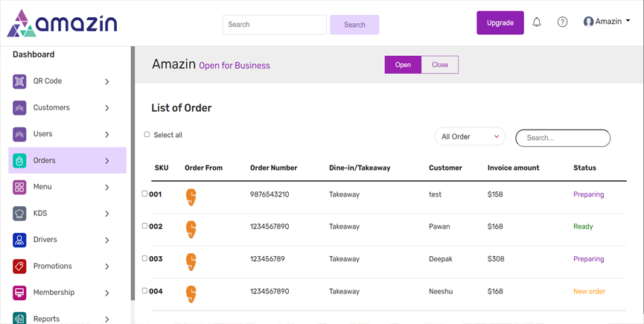Viewport: 644px width, 324px height.
Task: Select checkbox for order 003
Action: pos(144,258)
